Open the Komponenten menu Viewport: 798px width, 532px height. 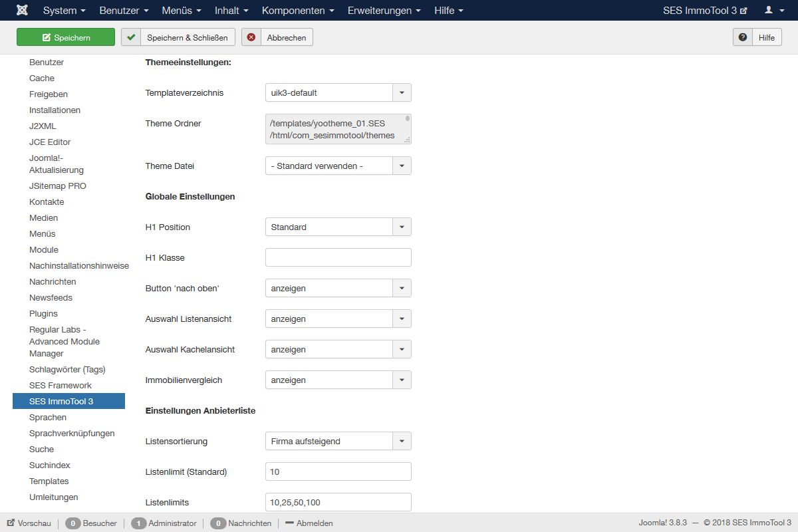298,11
